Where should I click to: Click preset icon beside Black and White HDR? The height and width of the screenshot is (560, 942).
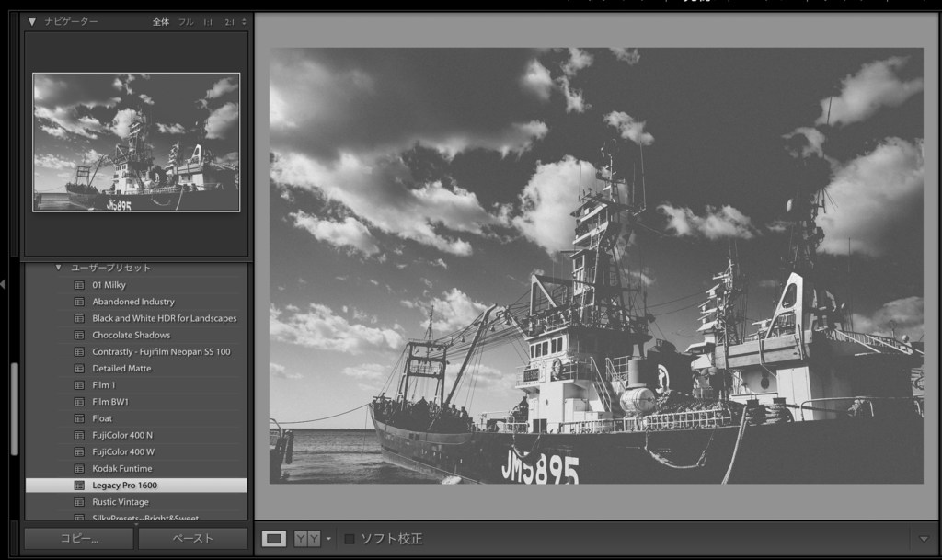79,319
